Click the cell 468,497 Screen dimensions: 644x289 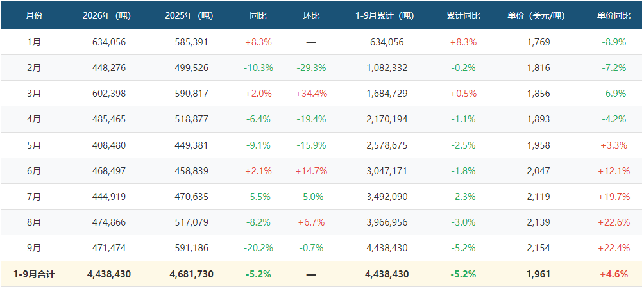point(109,170)
